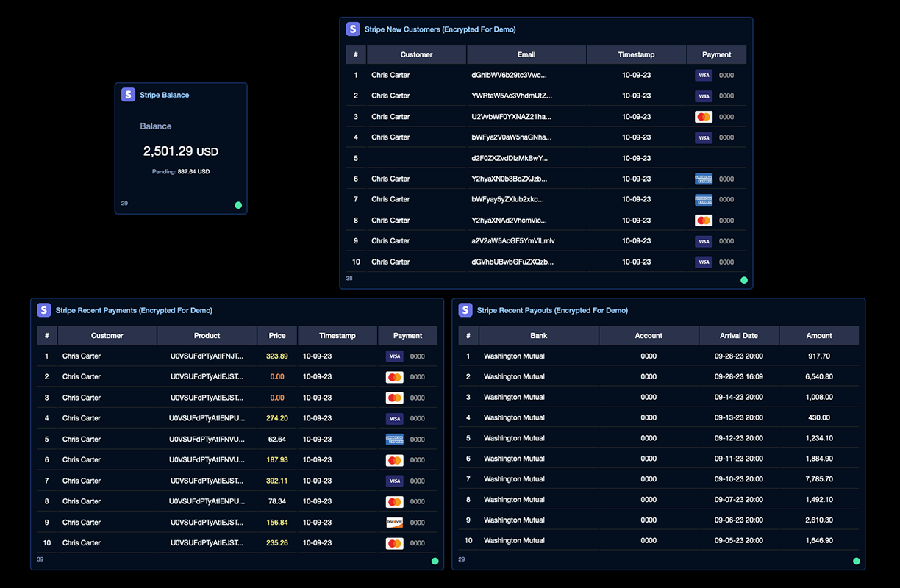Select the 6,540.80 payout amount
900x588 pixels.
(819, 376)
